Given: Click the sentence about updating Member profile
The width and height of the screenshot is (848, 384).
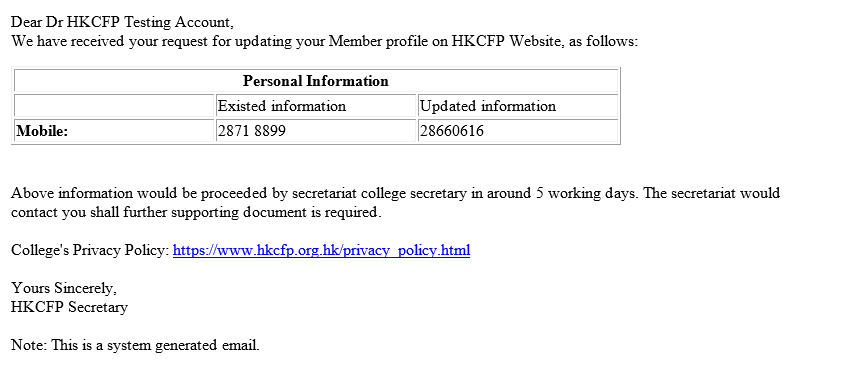Looking at the screenshot, I should 324,41.
